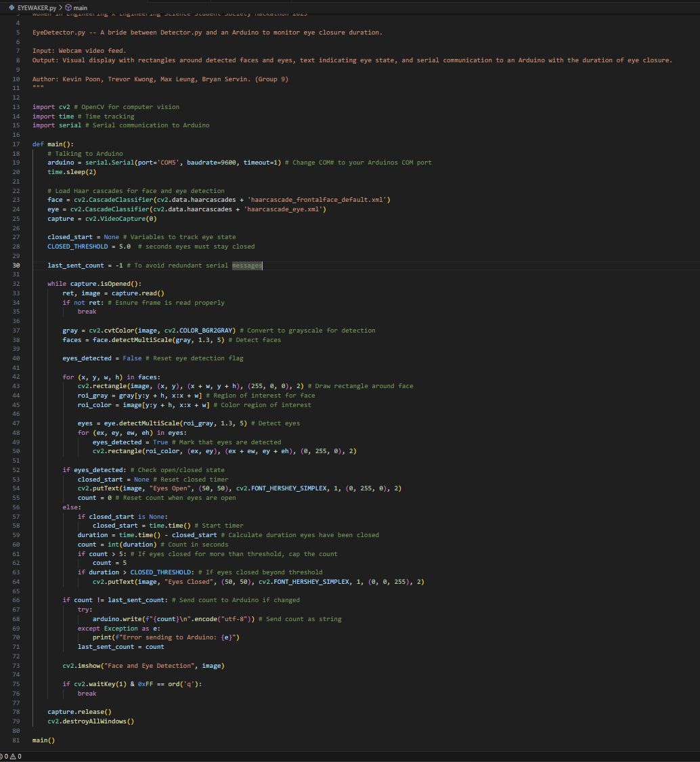Click 'baudrate=9600' on line 19
Viewport: 700px width, 762px height.
click(x=211, y=163)
